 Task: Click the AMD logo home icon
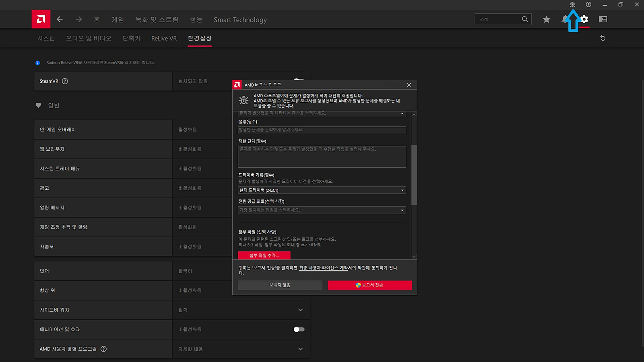(41, 19)
